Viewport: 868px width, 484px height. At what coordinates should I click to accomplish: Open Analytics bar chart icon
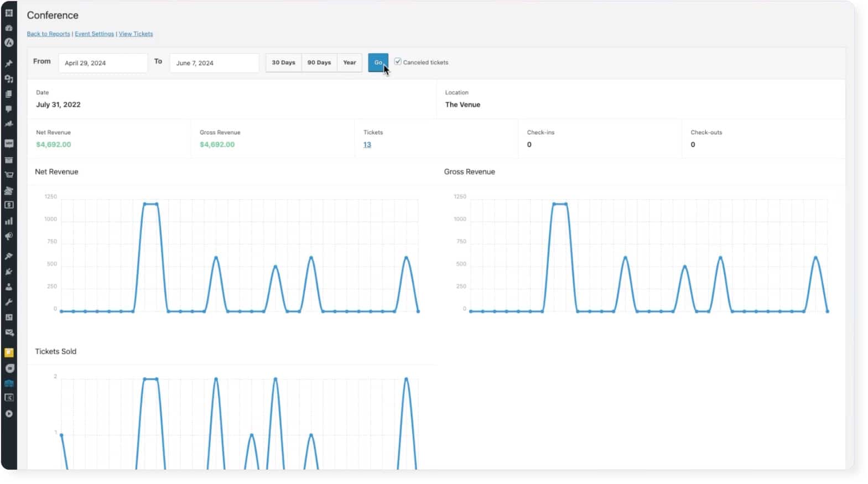pyautogui.click(x=9, y=221)
